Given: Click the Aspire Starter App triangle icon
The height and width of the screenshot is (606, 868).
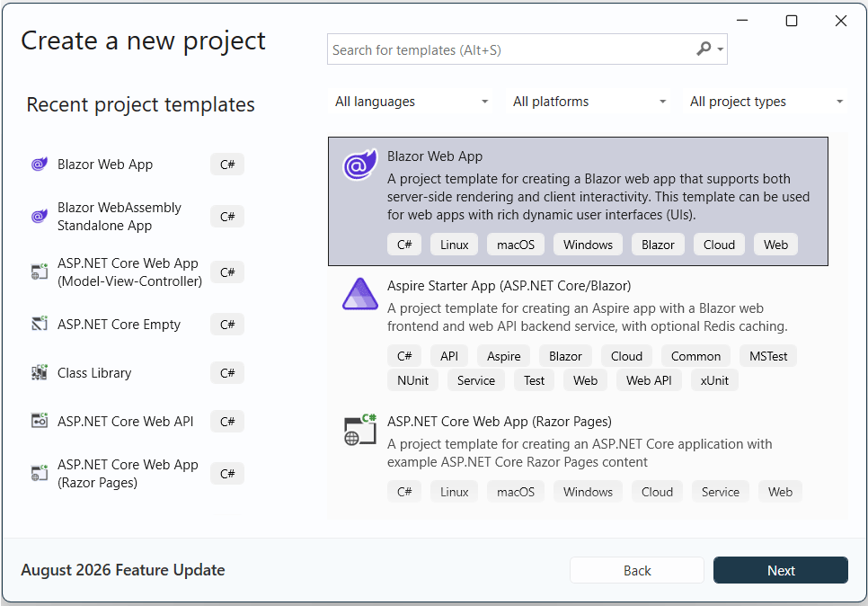Looking at the screenshot, I should coord(359,294).
